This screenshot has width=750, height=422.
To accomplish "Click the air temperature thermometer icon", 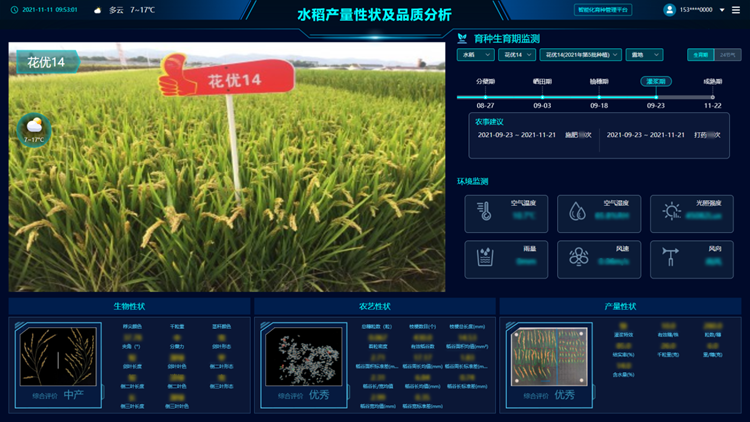I will pos(485,212).
